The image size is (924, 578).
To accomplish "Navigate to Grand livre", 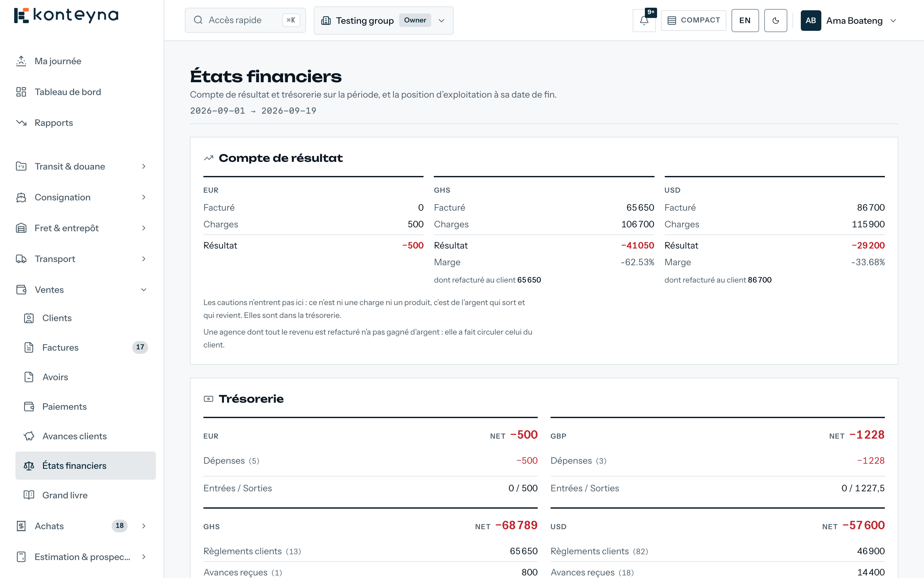I will [86, 495].
